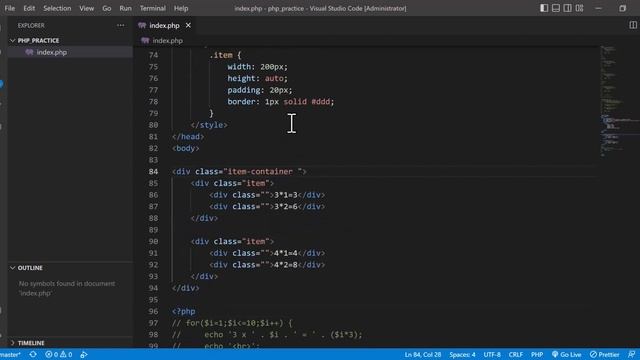Click the '.item {' selector line
Screen dimensions: 640x360
coord(225,55)
